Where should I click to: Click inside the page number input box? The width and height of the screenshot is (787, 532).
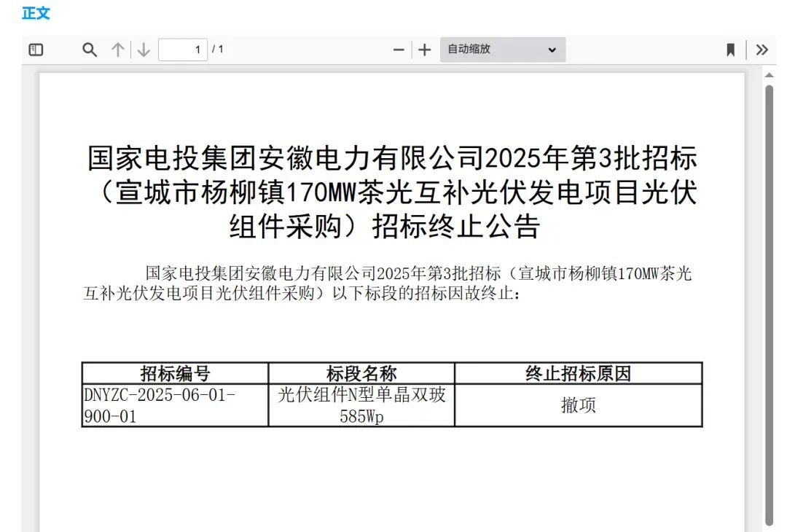point(182,50)
